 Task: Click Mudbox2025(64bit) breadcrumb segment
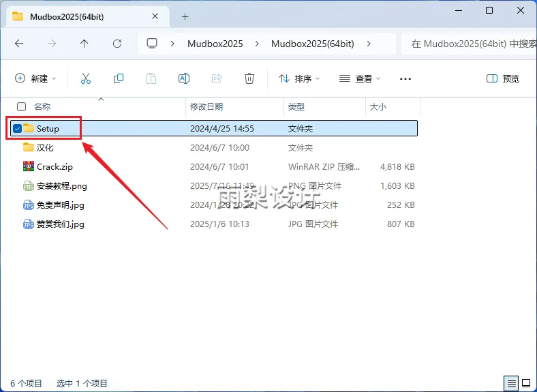pos(313,44)
